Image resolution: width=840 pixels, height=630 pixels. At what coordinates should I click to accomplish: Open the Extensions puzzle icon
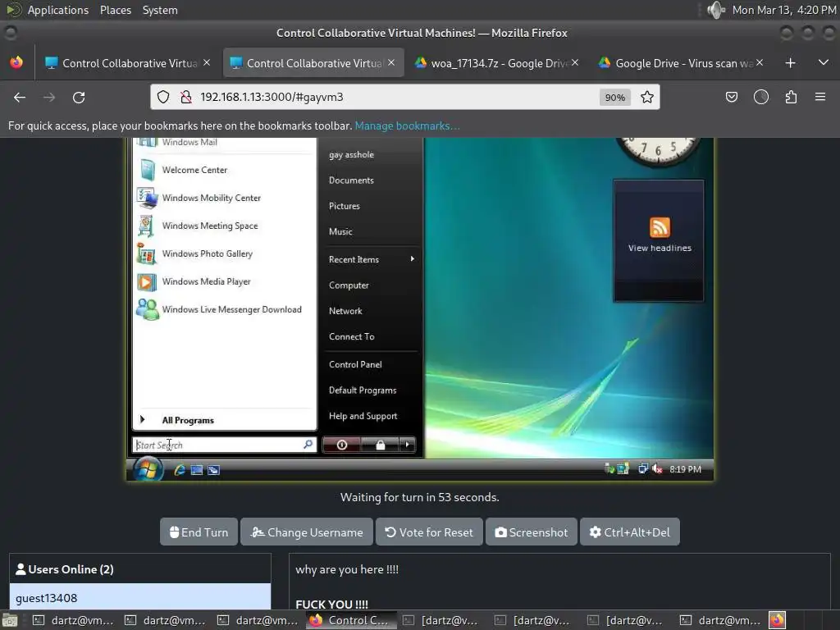coord(791,97)
